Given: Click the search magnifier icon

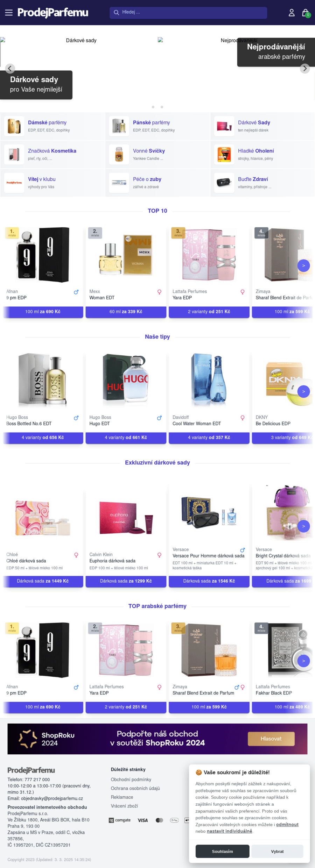Looking at the screenshot, I should tap(116, 12).
